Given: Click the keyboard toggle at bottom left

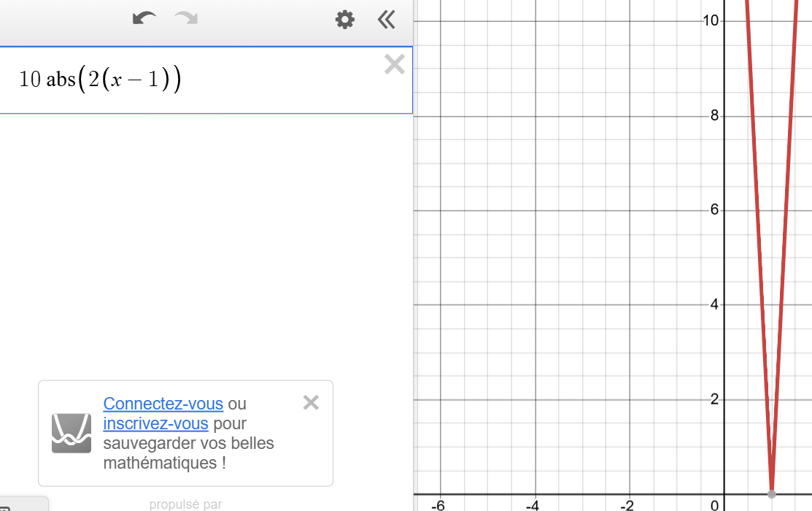Looking at the screenshot, I should coord(22,504).
